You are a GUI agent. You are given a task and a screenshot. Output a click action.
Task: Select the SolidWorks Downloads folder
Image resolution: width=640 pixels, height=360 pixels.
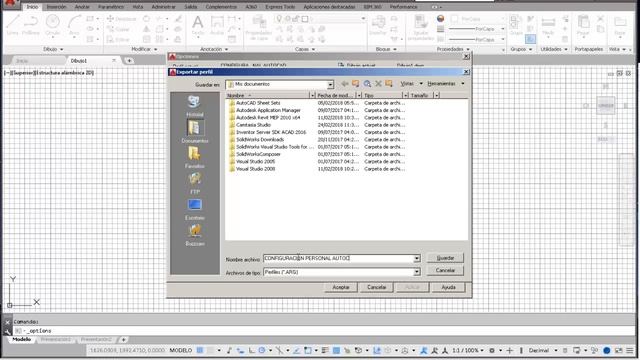pyautogui.click(x=256, y=140)
